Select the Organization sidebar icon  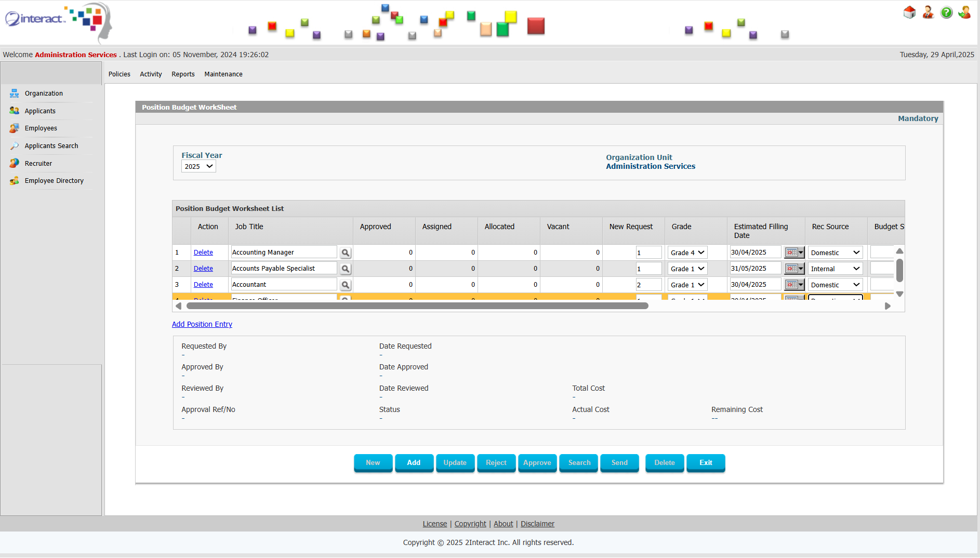(x=14, y=93)
